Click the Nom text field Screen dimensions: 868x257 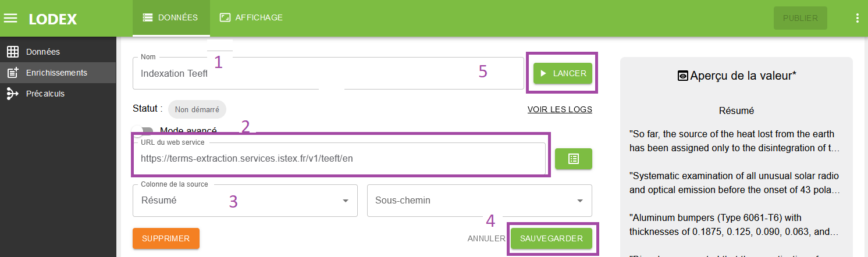coord(326,73)
